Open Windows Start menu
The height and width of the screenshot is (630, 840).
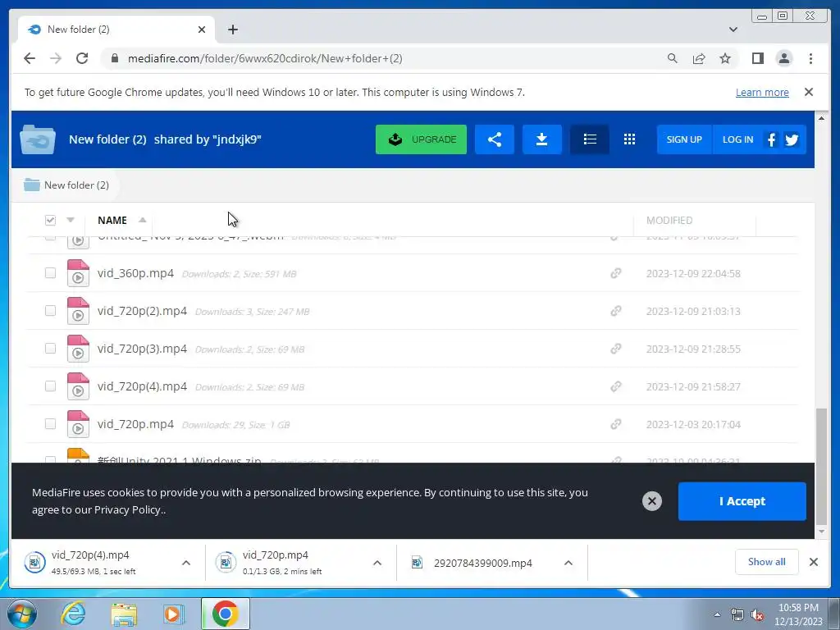coord(22,614)
